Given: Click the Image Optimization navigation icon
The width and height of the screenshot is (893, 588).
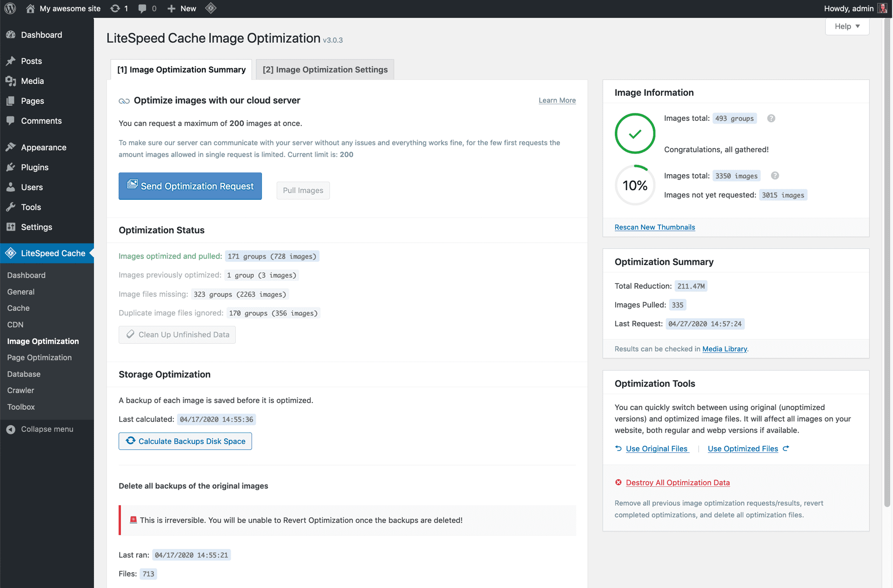Looking at the screenshot, I should (43, 341).
